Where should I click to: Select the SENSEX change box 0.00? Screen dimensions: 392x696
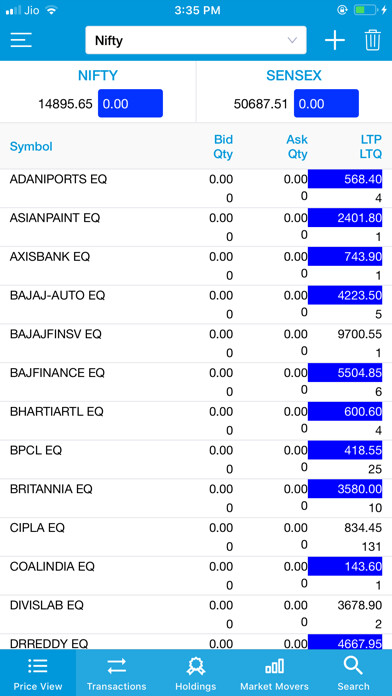[326, 103]
